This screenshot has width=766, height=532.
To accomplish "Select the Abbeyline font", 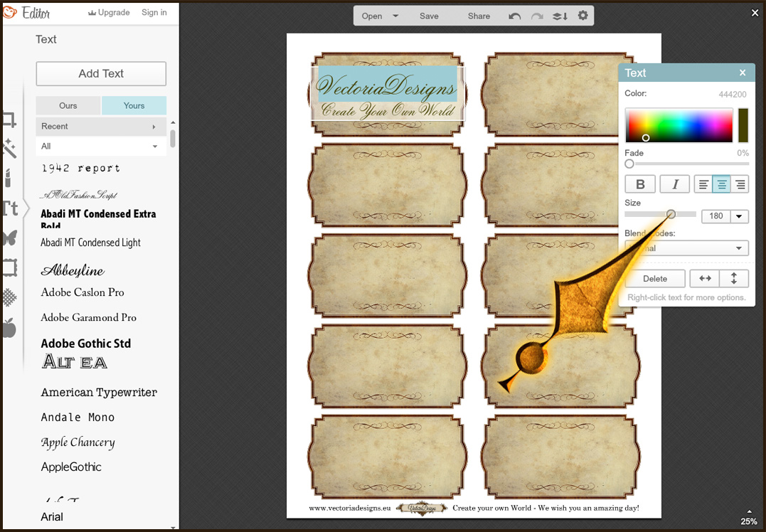I will tap(73, 270).
